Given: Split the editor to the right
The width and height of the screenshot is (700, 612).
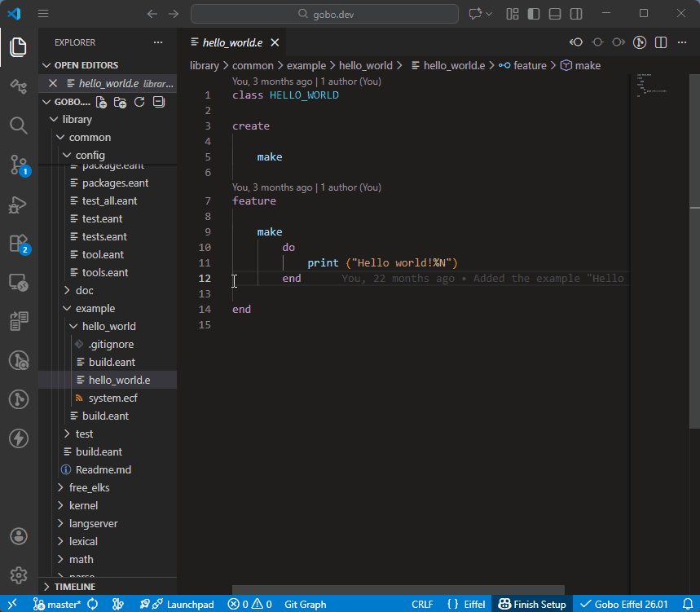Looking at the screenshot, I should [x=661, y=42].
